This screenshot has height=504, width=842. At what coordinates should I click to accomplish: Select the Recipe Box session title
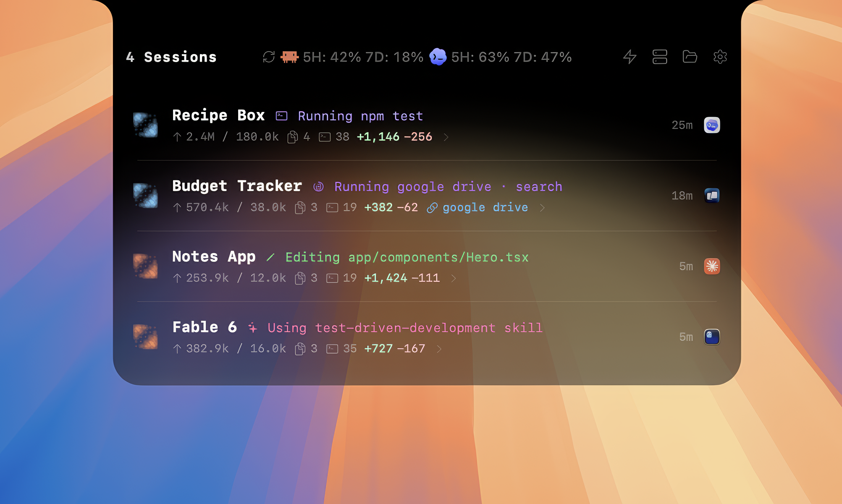tap(218, 115)
